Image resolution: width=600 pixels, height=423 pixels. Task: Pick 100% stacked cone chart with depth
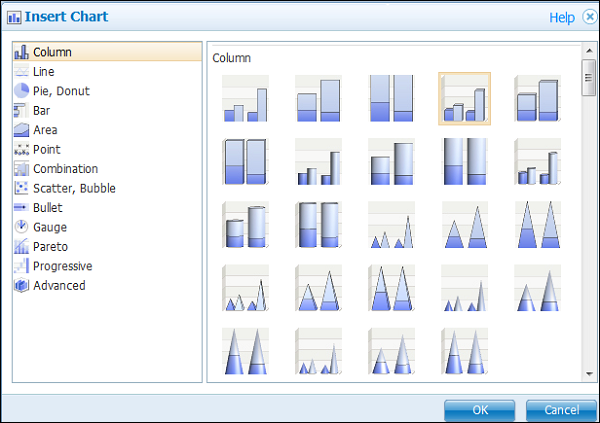pyautogui.click(x=465, y=351)
